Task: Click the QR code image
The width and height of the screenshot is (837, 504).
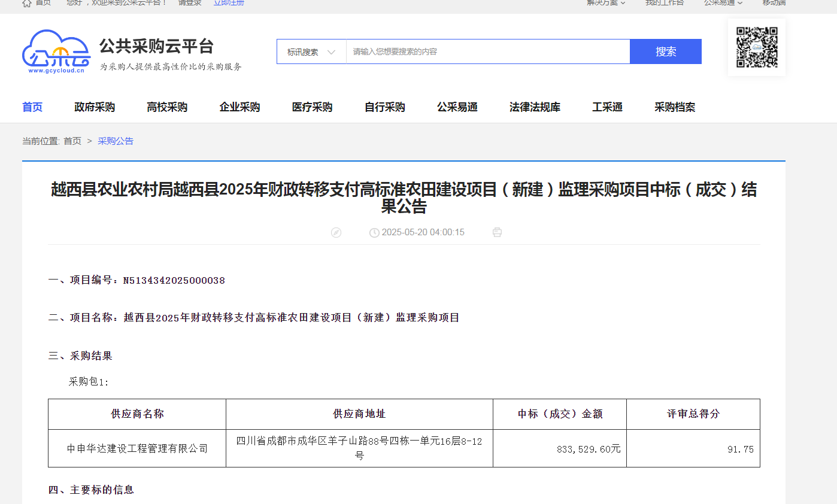Action: point(756,47)
